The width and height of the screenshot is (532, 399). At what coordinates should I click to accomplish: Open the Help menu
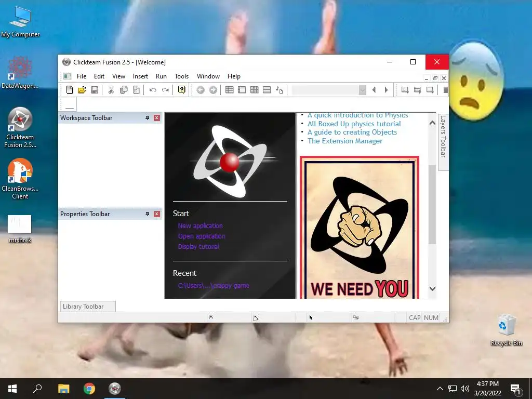point(234,76)
